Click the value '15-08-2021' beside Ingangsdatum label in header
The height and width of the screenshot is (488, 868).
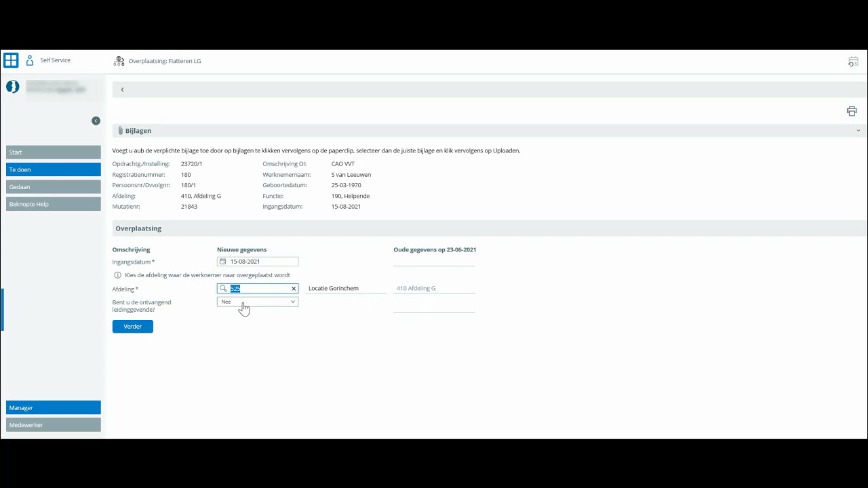point(346,207)
